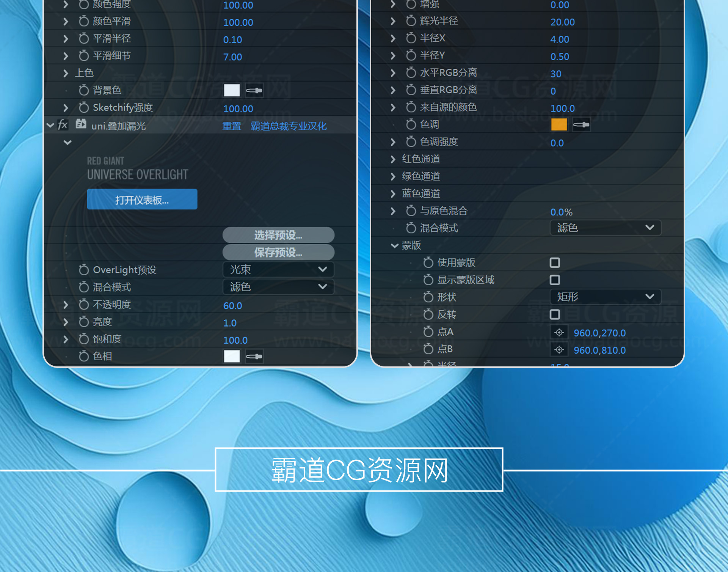Image resolution: width=728 pixels, height=572 pixels.
Task: Click the 点A crosshair point picker
Action: click(559, 333)
